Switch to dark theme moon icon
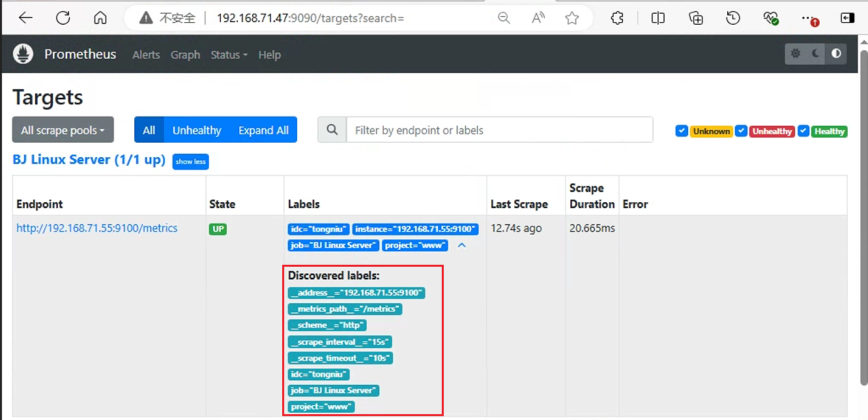Image resolution: width=868 pixels, height=420 pixels. tap(816, 54)
